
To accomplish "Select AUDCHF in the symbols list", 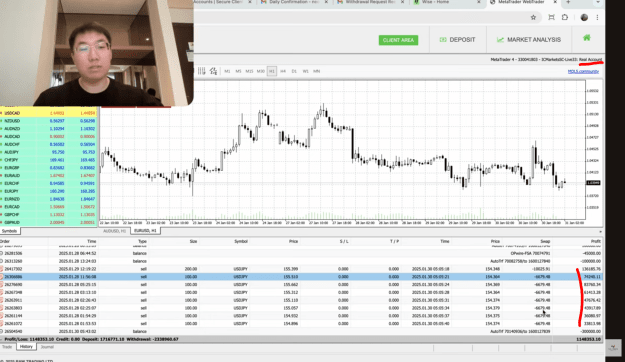I will point(48,144).
